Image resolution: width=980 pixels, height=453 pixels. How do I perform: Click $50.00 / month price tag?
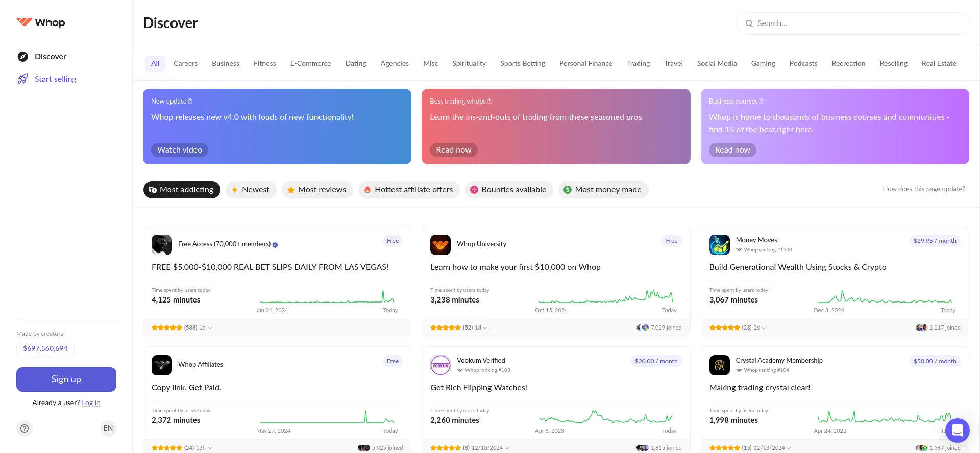click(x=935, y=361)
